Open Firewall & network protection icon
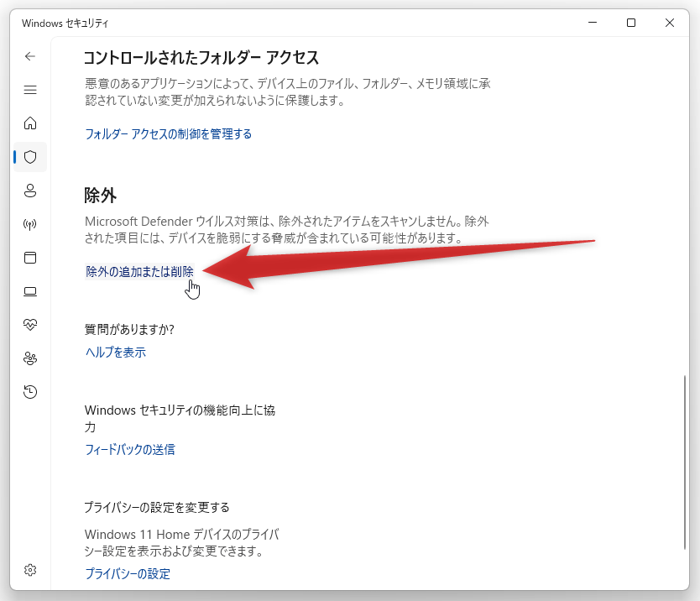The height and width of the screenshot is (601, 700). [x=30, y=224]
